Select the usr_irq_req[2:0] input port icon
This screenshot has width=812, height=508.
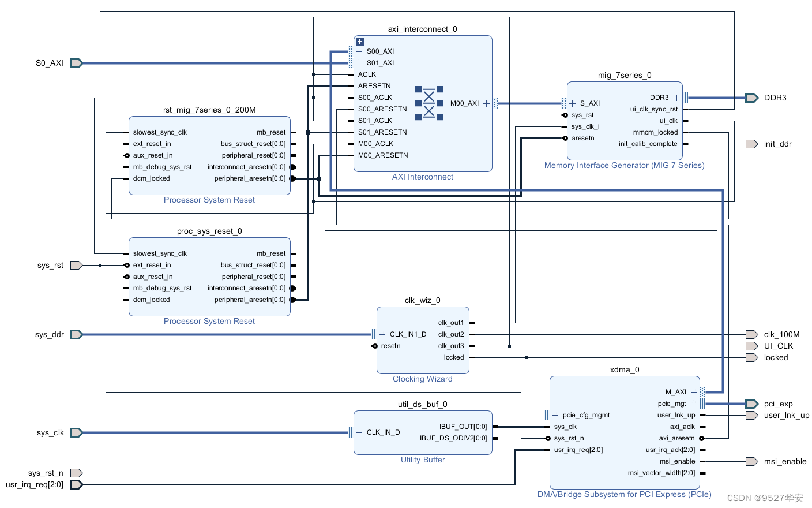pos(77,484)
